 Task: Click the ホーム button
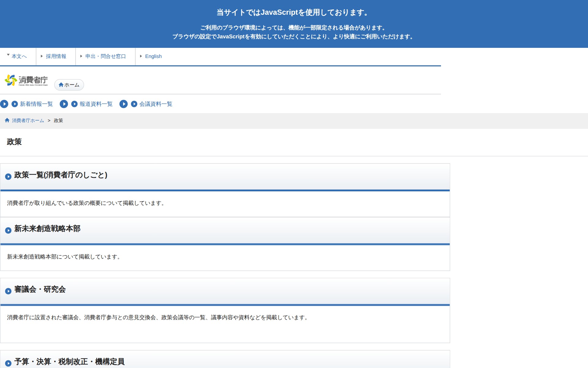[69, 85]
